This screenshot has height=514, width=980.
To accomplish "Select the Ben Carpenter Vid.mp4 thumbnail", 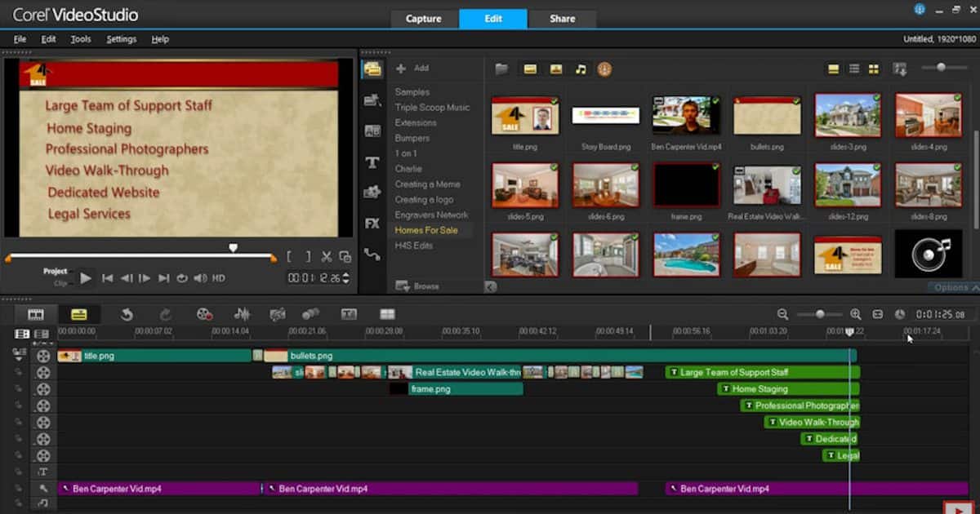I will [685, 116].
